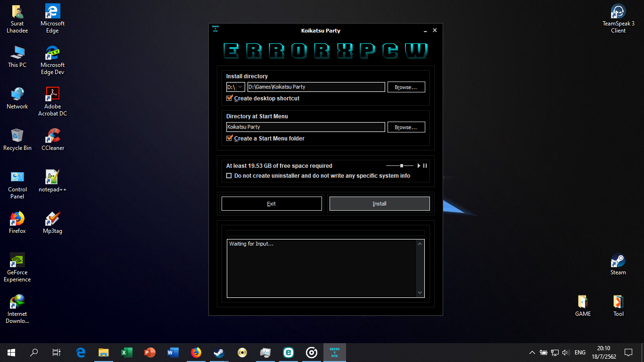Open the Excel taskbar icon
Viewport: 644px width, 362px height.
pos(126,353)
